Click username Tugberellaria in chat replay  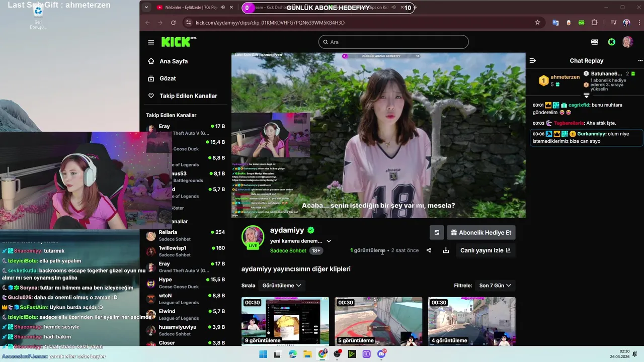569,123
